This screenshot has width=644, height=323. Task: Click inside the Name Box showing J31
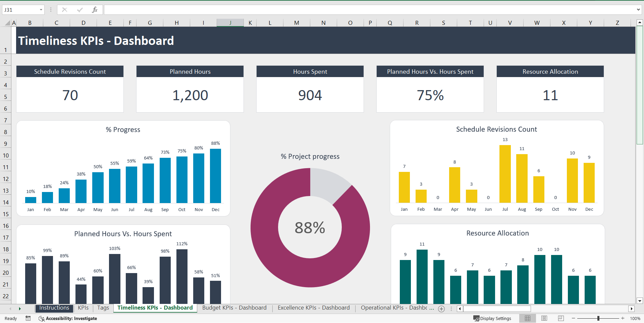[x=20, y=10]
